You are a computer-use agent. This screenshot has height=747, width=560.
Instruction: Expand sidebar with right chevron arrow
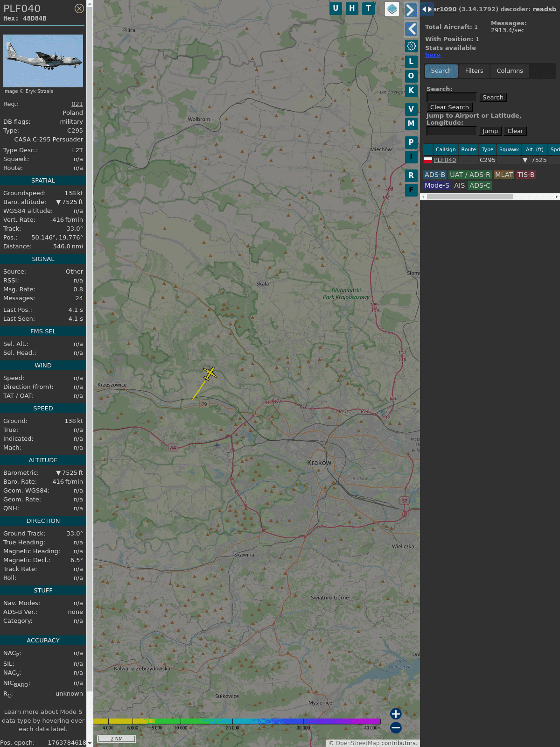pos(411,10)
